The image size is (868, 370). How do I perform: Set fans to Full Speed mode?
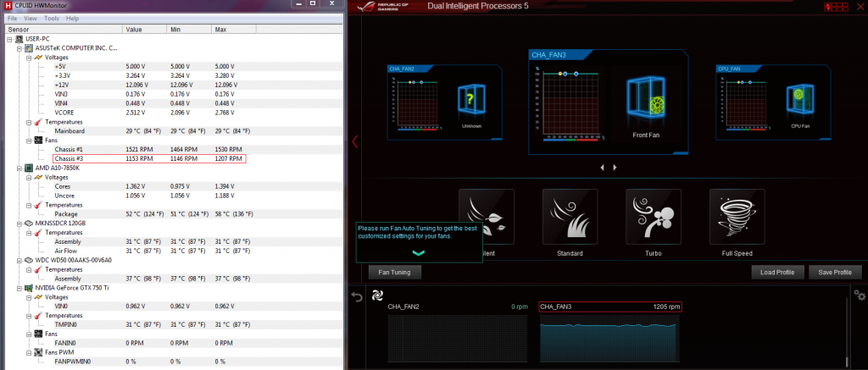point(737,217)
